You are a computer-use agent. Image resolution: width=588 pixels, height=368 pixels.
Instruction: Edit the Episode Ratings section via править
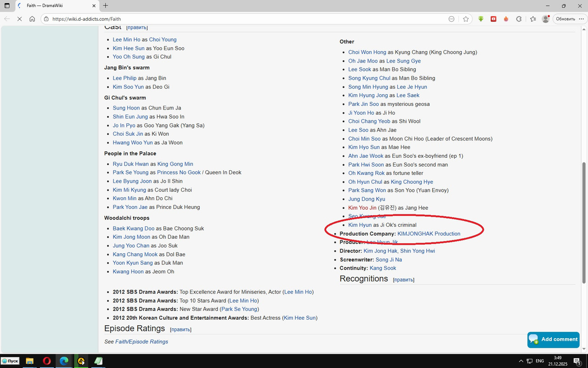click(181, 329)
